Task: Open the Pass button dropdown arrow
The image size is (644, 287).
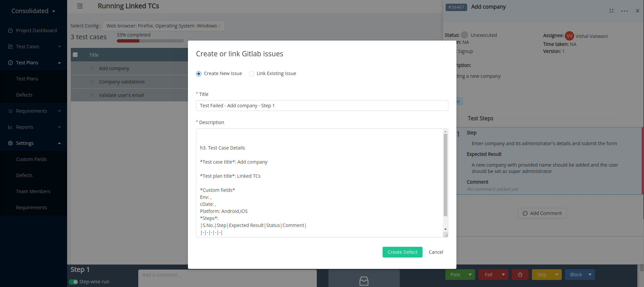Action: [470, 275]
